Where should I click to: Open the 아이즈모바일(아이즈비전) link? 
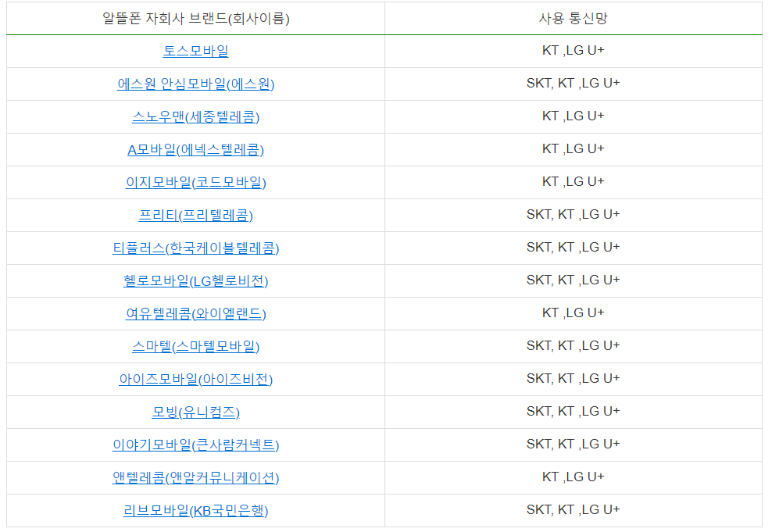point(195,379)
